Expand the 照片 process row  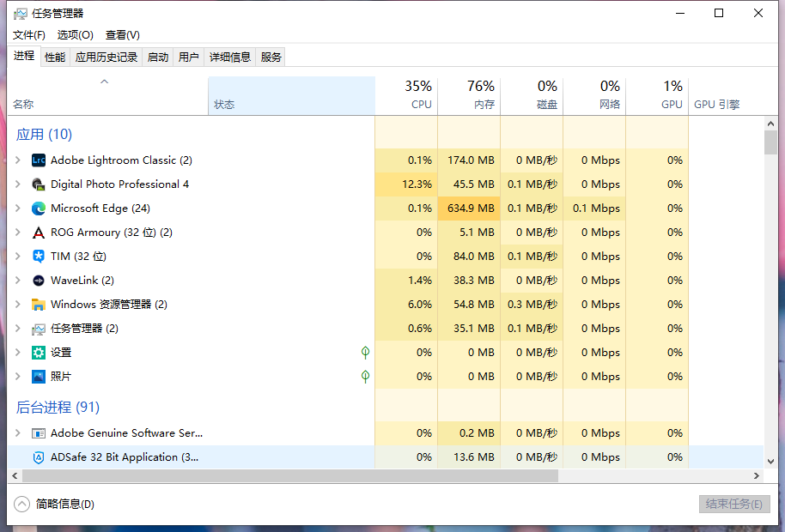(x=18, y=376)
